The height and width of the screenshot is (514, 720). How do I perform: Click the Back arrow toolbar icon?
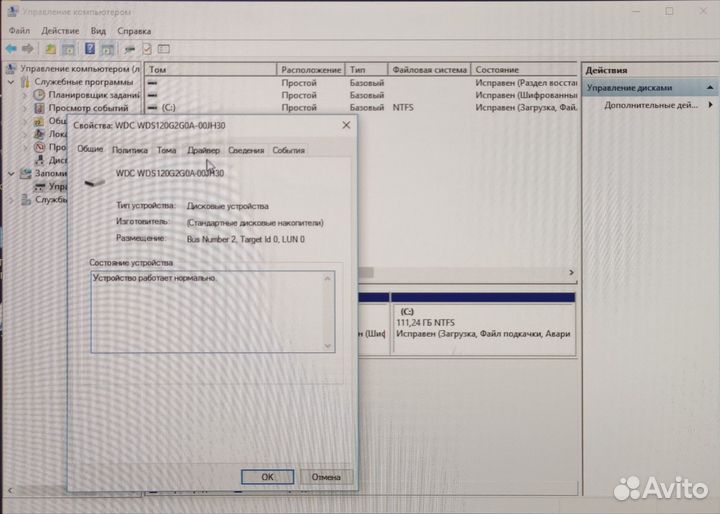point(11,48)
